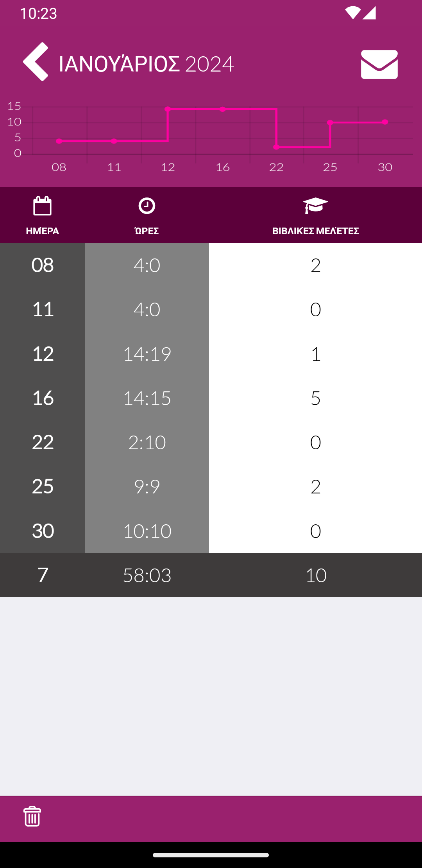
Task: Open the envelope send-report icon
Action: pyautogui.click(x=379, y=64)
